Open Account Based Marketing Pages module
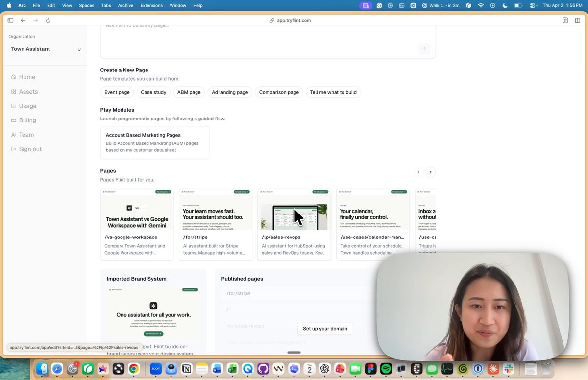 pos(155,142)
